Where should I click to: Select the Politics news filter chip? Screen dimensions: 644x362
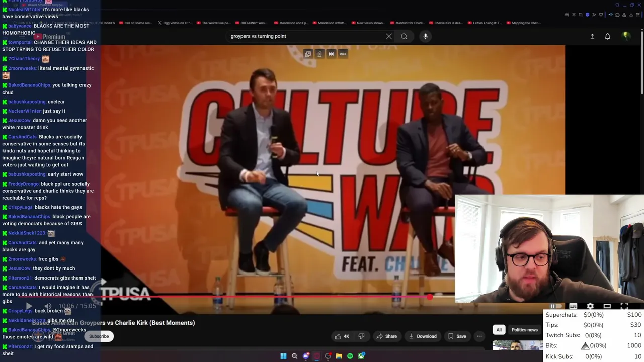click(524, 330)
